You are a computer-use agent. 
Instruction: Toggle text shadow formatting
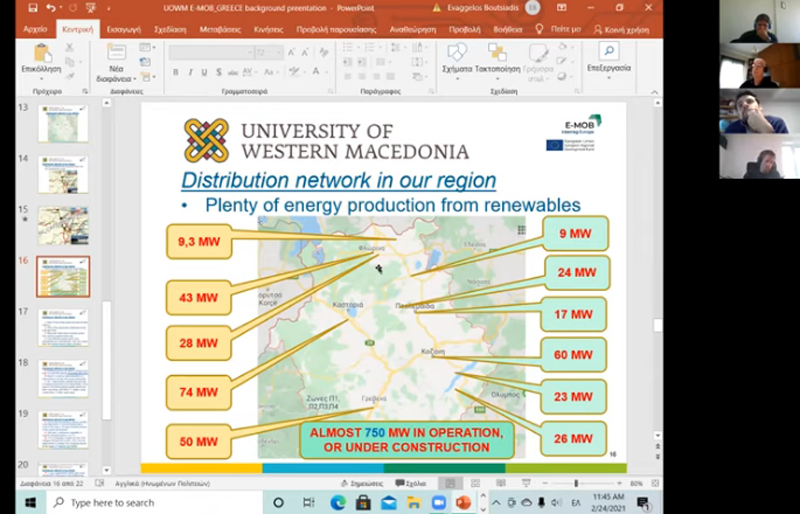[219, 72]
